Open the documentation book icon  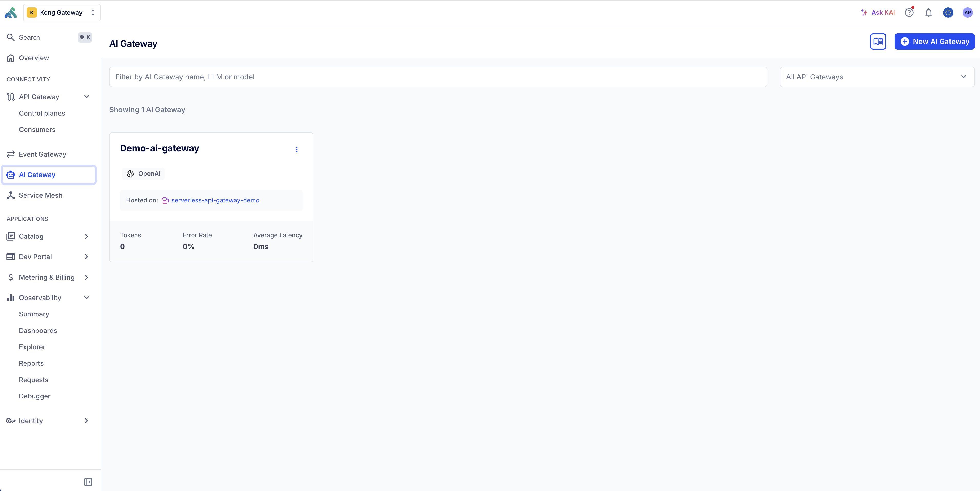tap(878, 42)
